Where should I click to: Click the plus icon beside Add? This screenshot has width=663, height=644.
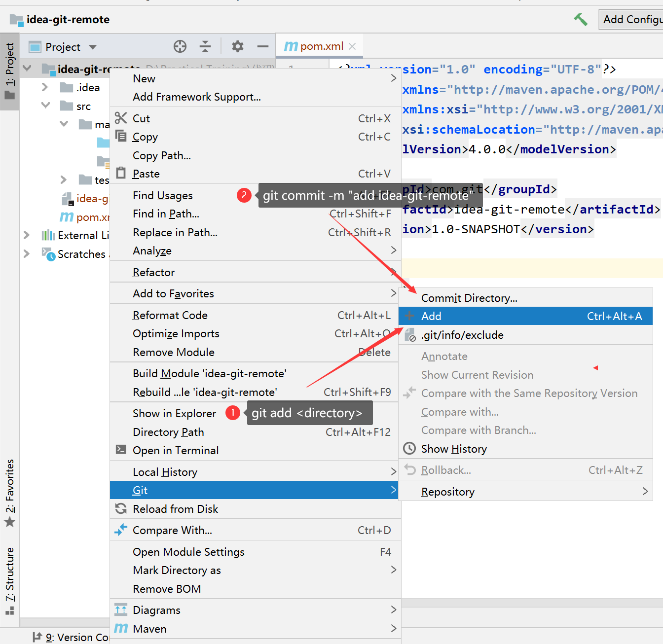coord(409,316)
